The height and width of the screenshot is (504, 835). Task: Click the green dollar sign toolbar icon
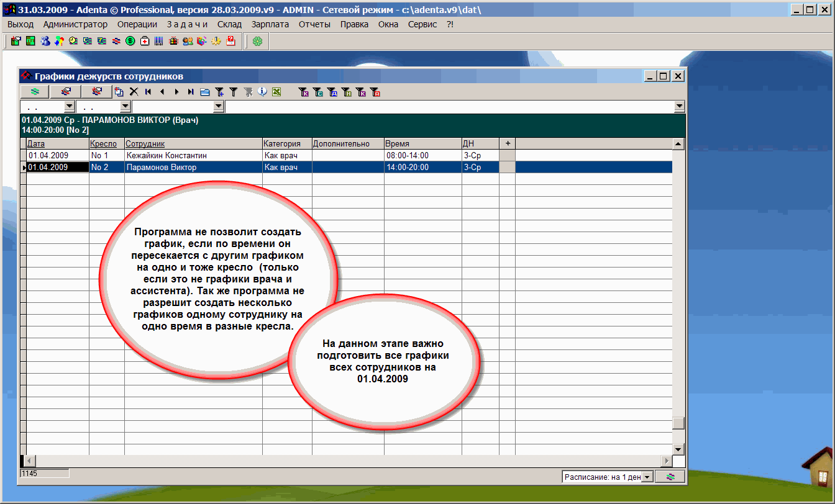point(130,42)
